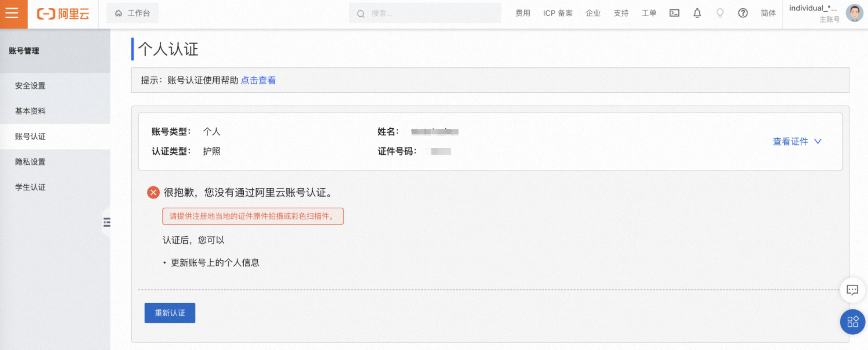Viewport: 868px width, 350px height.
Task: Open the 工作台 workbench home
Action: click(x=132, y=13)
